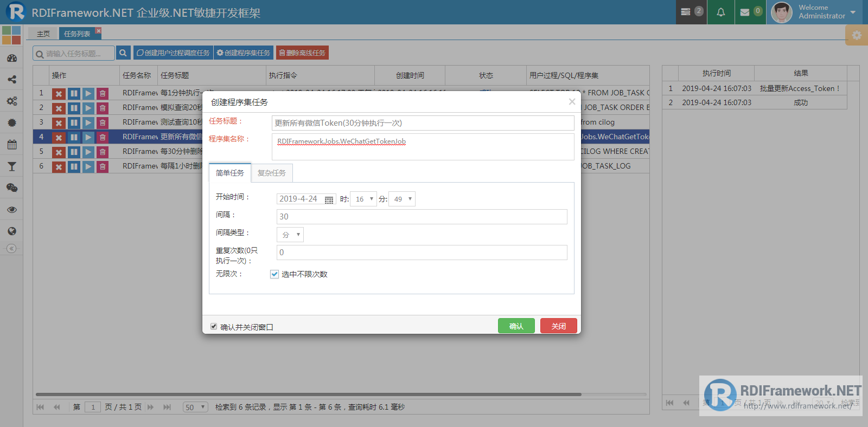Toggle 选中不限次数 checkbox
The height and width of the screenshot is (427, 868).
click(275, 274)
